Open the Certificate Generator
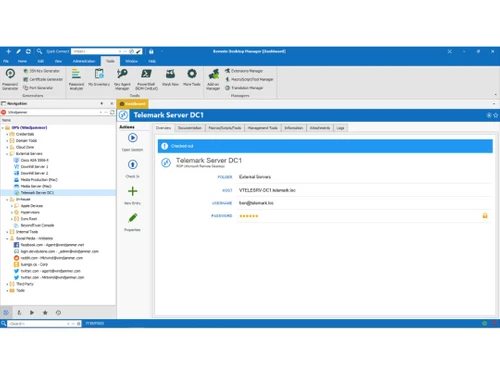 click(x=43, y=79)
